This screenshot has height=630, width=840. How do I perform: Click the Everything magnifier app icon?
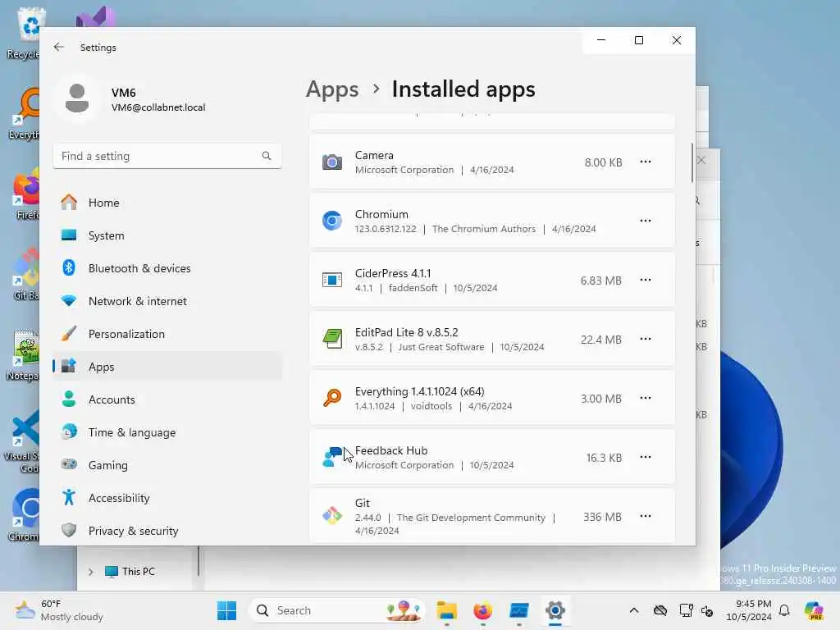(x=332, y=398)
